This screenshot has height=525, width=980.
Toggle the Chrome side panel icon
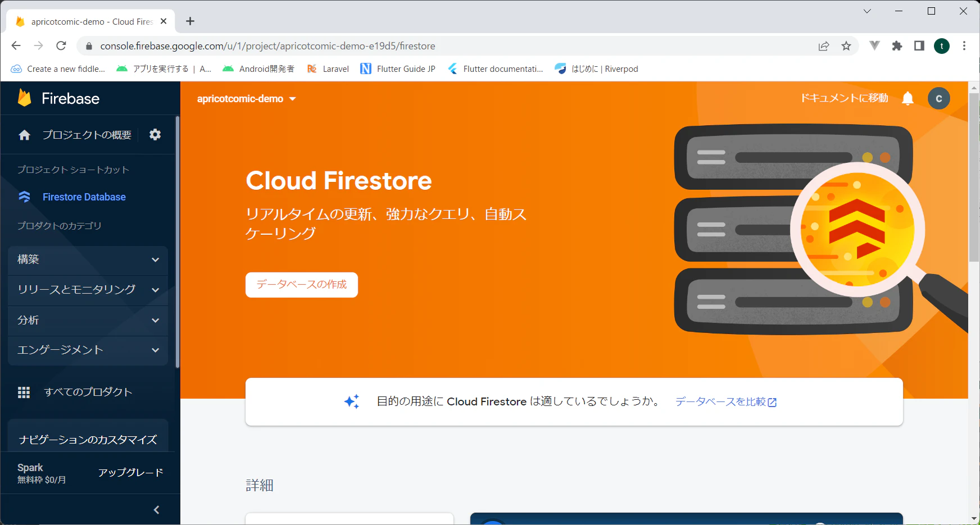coord(919,46)
